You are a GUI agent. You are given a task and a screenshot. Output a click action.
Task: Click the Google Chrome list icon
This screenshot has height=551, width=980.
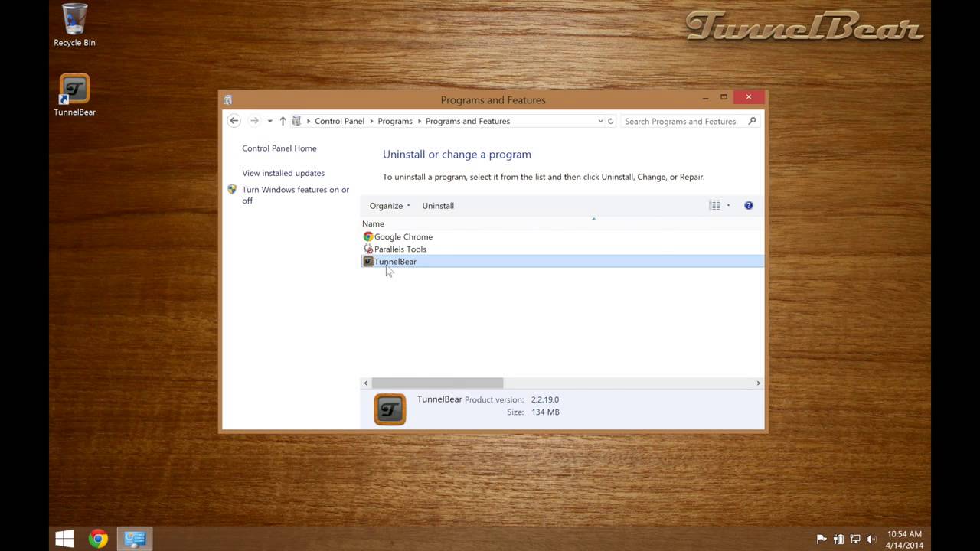pyautogui.click(x=368, y=236)
